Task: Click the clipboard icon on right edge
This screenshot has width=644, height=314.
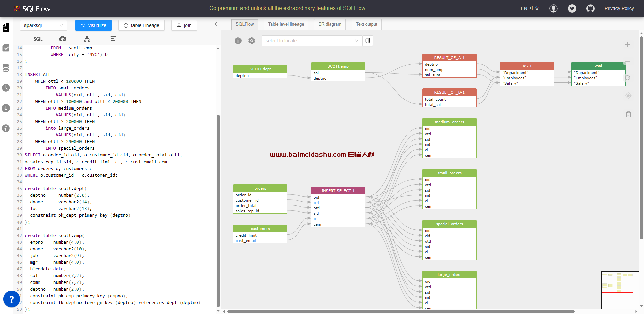Action: [629, 114]
